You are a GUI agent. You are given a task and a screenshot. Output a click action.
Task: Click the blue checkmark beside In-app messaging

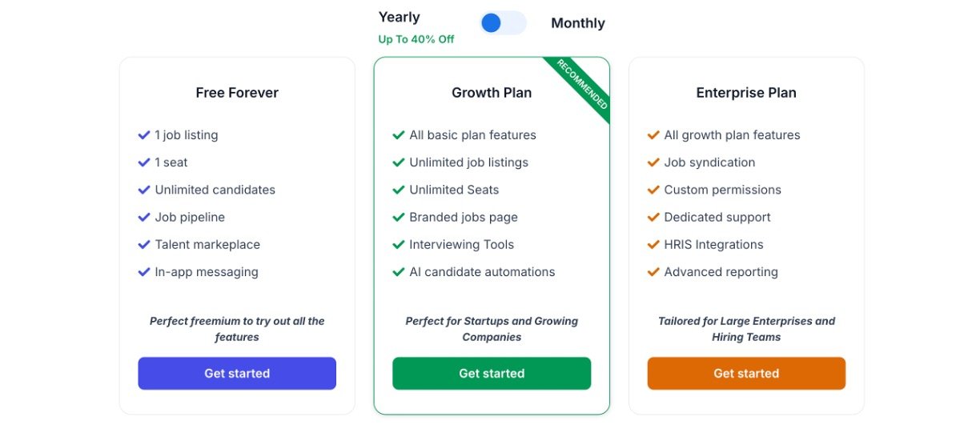[144, 272]
